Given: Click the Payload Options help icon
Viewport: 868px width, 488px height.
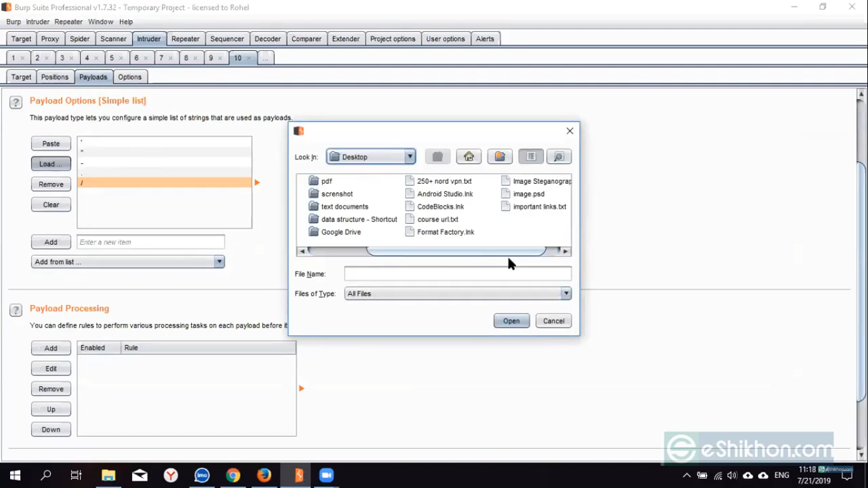Looking at the screenshot, I should (17, 102).
